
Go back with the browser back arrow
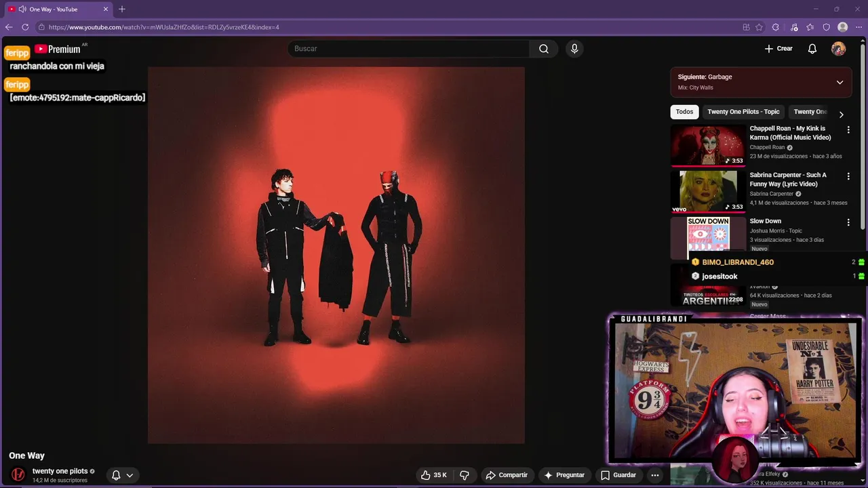pos(9,27)
